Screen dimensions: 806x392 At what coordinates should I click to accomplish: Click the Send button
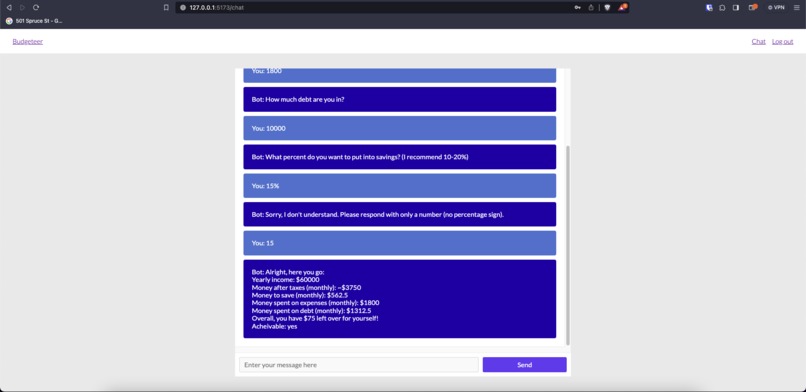click(x=524, y=365)
